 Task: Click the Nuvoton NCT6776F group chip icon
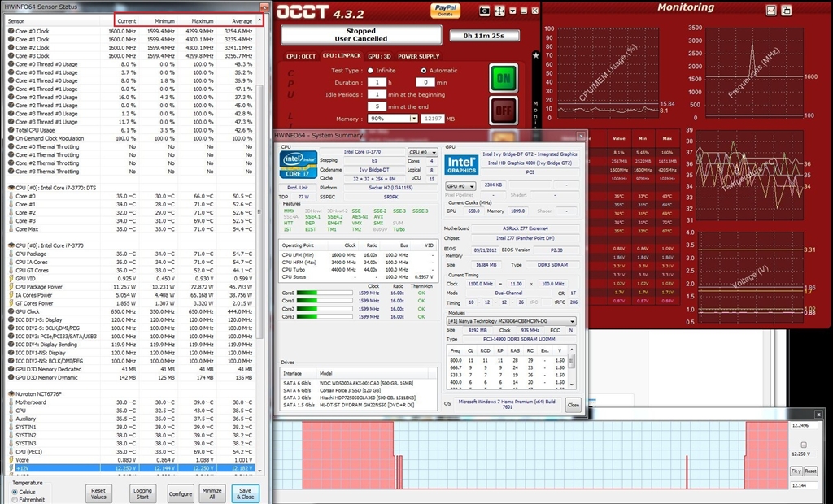[11, 394]
